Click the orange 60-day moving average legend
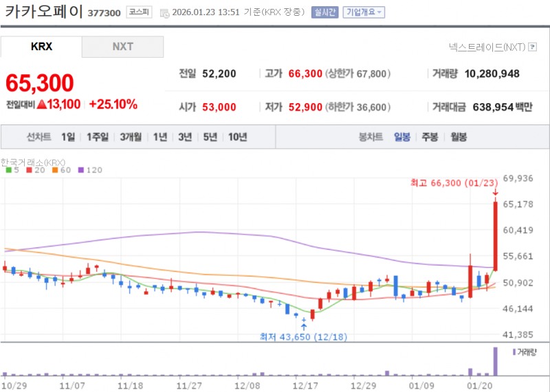The image size is (550, 392). click(x=62, y=170)
